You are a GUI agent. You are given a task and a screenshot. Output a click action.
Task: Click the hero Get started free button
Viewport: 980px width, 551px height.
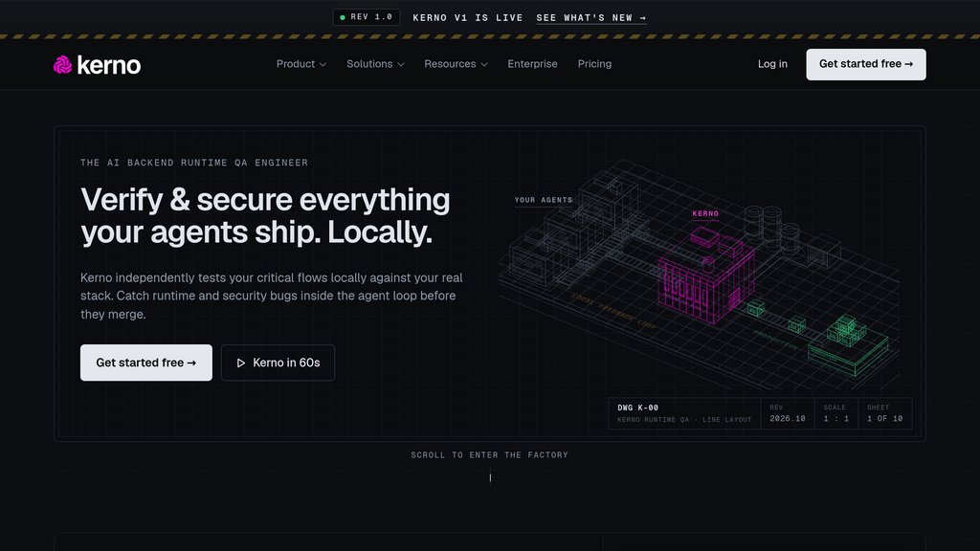coord(146,363)
